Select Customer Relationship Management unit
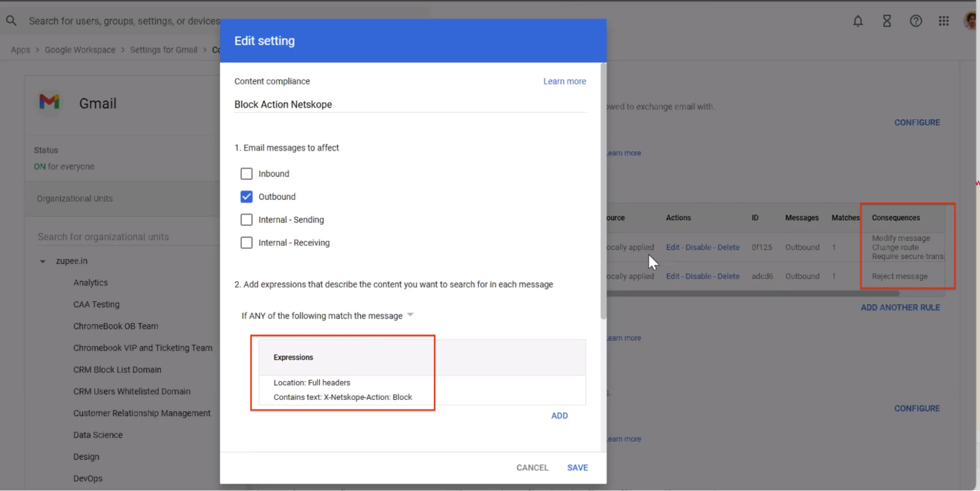Image resolution: width=980 pixels, height=491 pixels. tap(142, 413)
